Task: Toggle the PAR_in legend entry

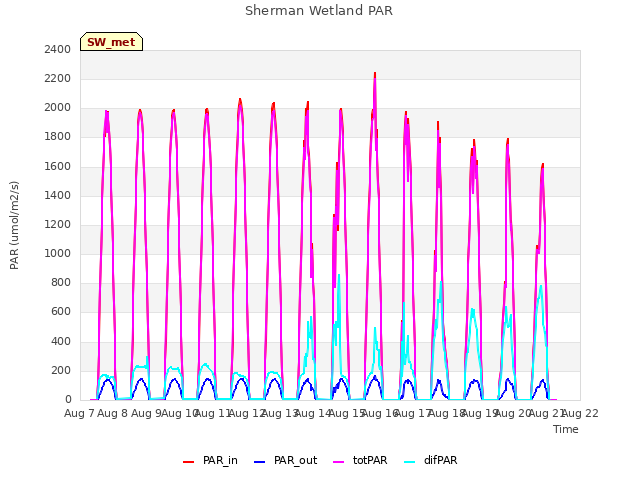Action: tap(210, 460)
